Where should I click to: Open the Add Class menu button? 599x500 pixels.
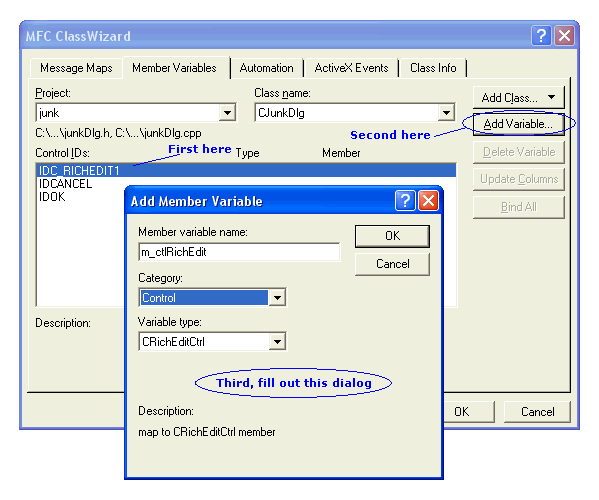click(x=518, y=97)
